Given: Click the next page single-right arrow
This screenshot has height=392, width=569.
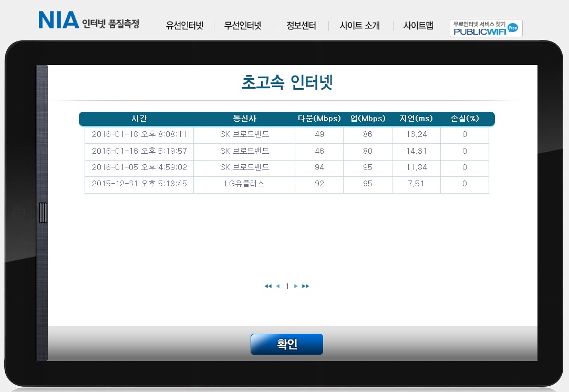Looking at the screenshot, I should pos(296,286).
